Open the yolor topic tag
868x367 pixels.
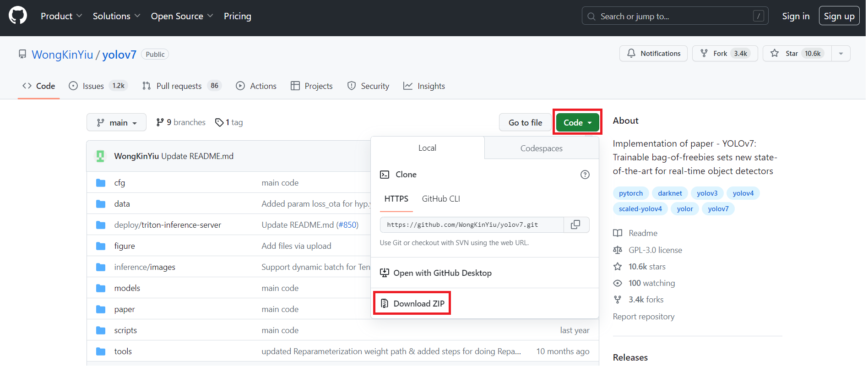pos(685,209)
